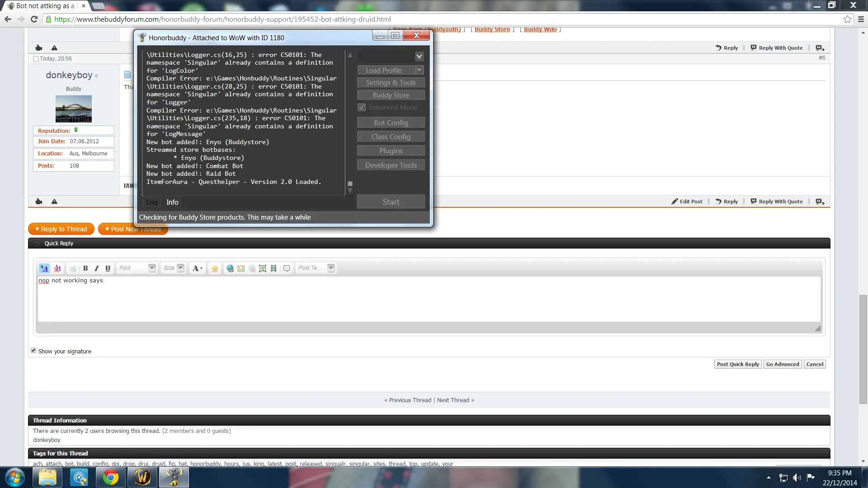The image size is (868, 488).
Task: Open File Explorer from the taskbar
Action: [47, 477]
